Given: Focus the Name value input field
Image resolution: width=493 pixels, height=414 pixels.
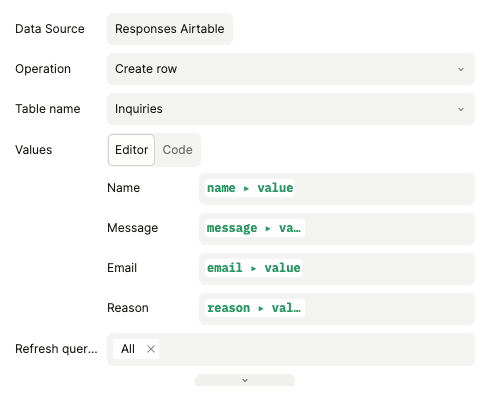Looking at the screenshot, I should point(337,189).
